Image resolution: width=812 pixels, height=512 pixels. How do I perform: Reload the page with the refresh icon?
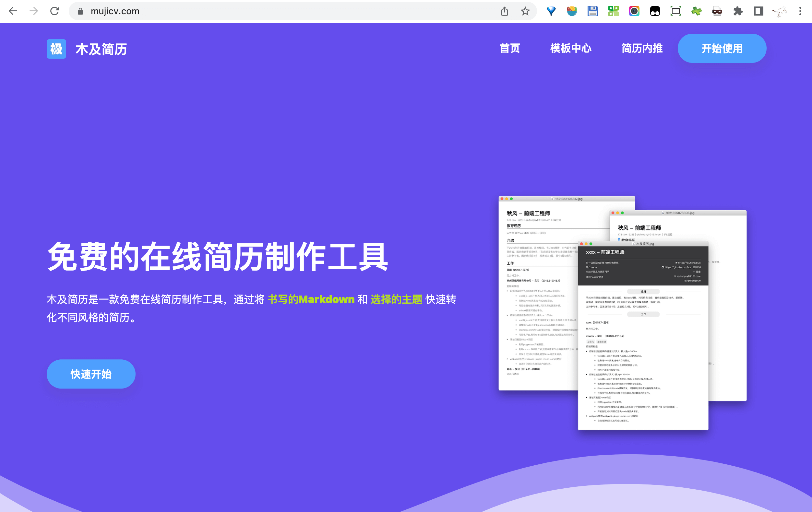54,11
